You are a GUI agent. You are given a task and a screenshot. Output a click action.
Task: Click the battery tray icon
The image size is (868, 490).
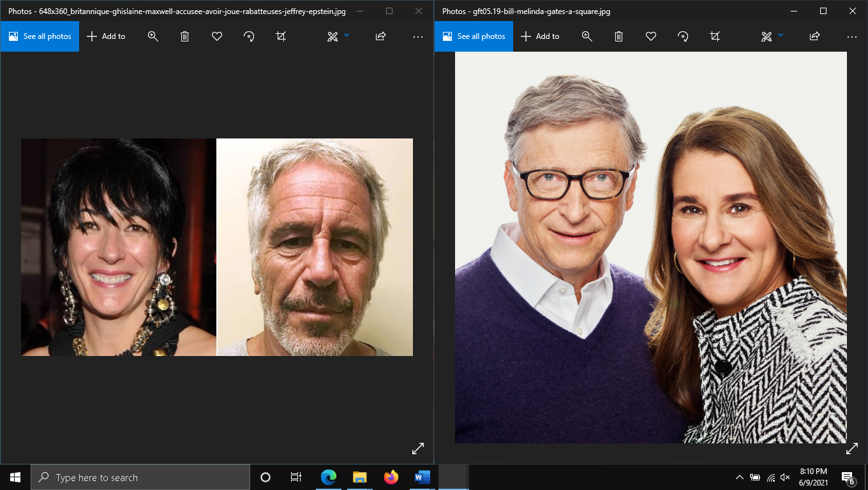(x=755, y=477)
